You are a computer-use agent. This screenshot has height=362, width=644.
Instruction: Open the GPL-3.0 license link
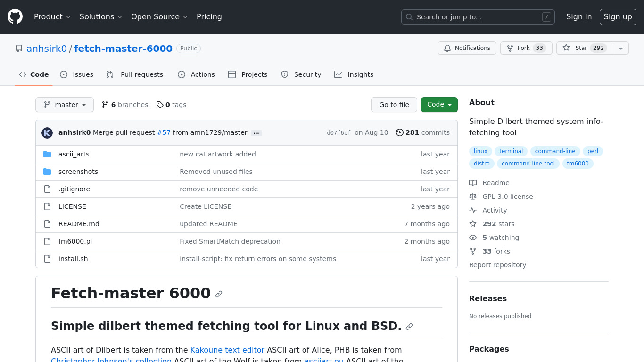point(501,197)
